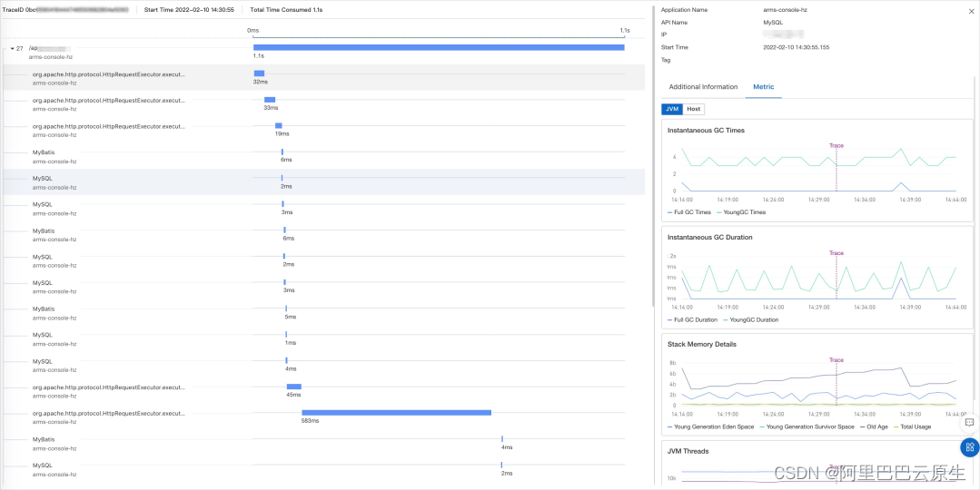The image size is (980, 490).
Task: Click the blue round floating grid icon
Action: pyautogui.click(x=969, y=446)
